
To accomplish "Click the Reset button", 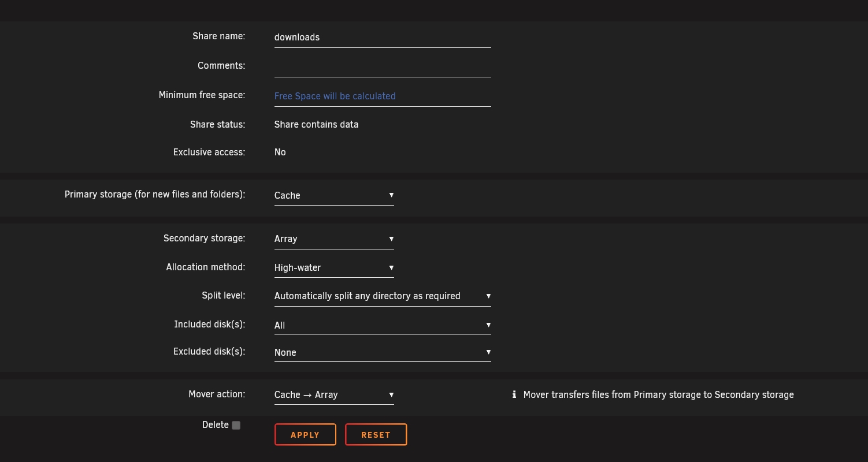I will coord(376,435).
